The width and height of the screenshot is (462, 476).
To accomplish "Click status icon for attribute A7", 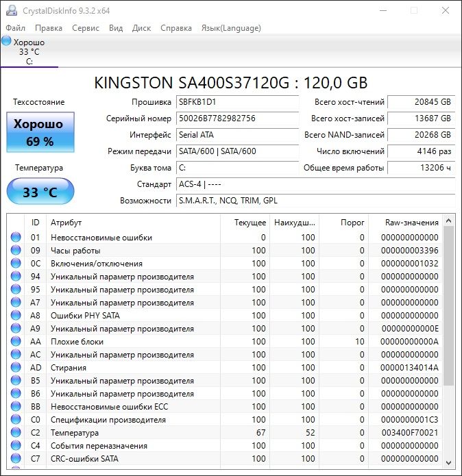I will click(x=16, y=302).
